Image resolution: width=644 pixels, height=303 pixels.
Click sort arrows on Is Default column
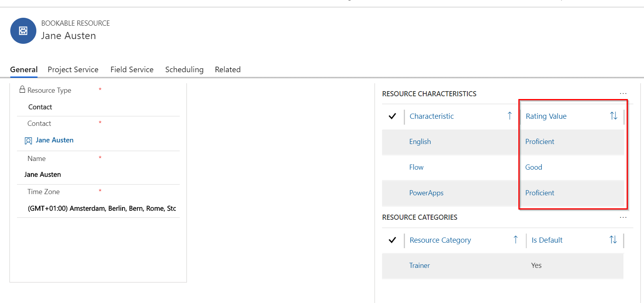tap(613, 240)
